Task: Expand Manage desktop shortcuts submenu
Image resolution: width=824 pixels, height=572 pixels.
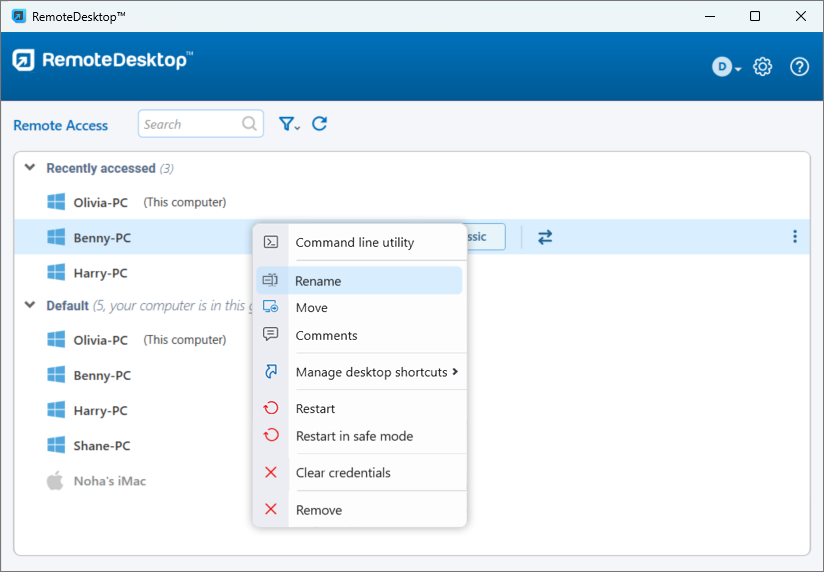Action: click(x=371, y=372)
